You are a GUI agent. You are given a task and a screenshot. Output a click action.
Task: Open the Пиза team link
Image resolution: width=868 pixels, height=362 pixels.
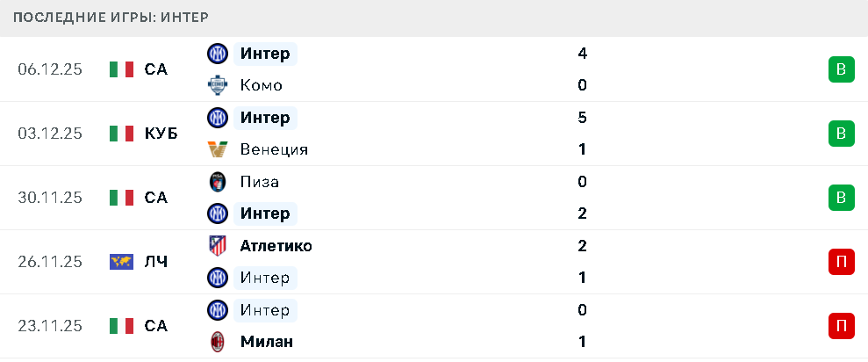259,182
